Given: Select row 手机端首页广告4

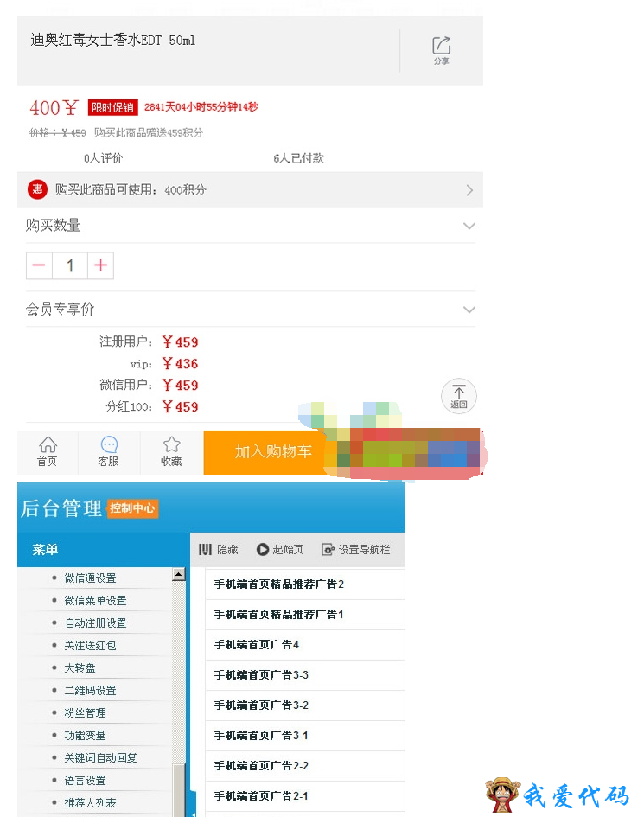Looking at the screenshot, I should point(305,645).
